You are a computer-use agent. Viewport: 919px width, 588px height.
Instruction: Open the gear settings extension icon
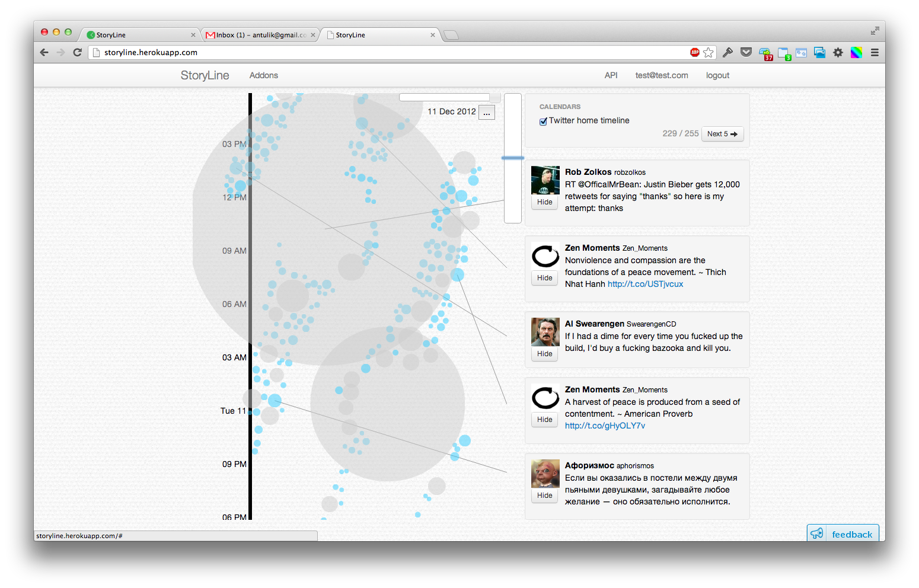pos(838,52)
